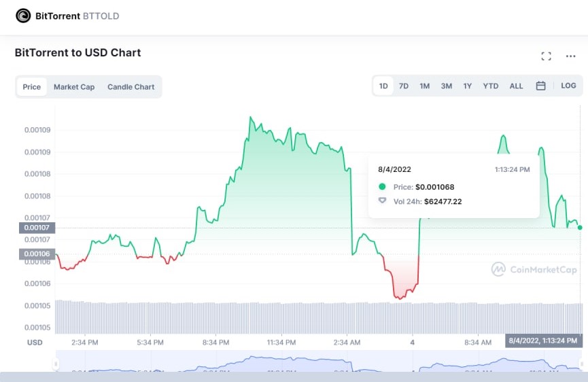Select the 1M time range
The height and width of the screenshot is (382, 588).
[x=424, y=86]
